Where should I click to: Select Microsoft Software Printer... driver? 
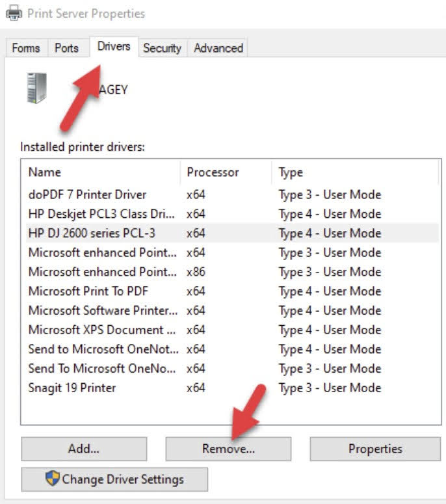[x=233, y=310]
